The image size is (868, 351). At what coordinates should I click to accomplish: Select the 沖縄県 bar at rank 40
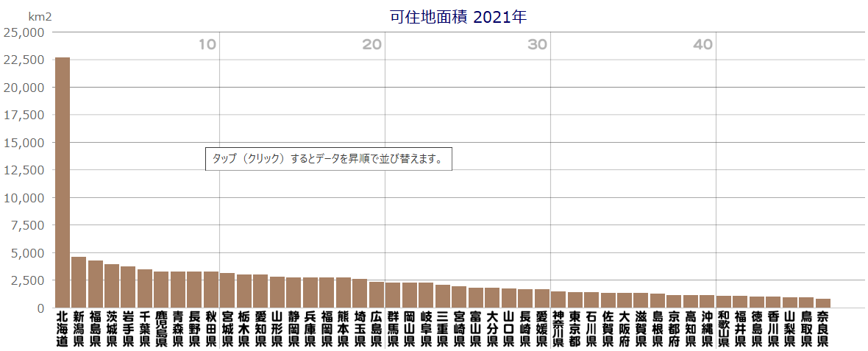708,302
